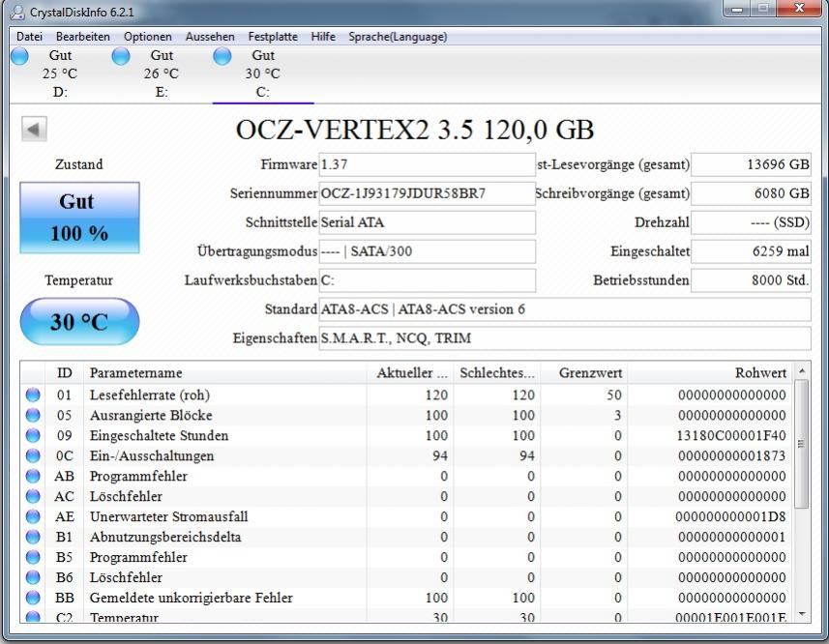Click status orb for Ein-/Ausschaltungen

coord(33,455)
